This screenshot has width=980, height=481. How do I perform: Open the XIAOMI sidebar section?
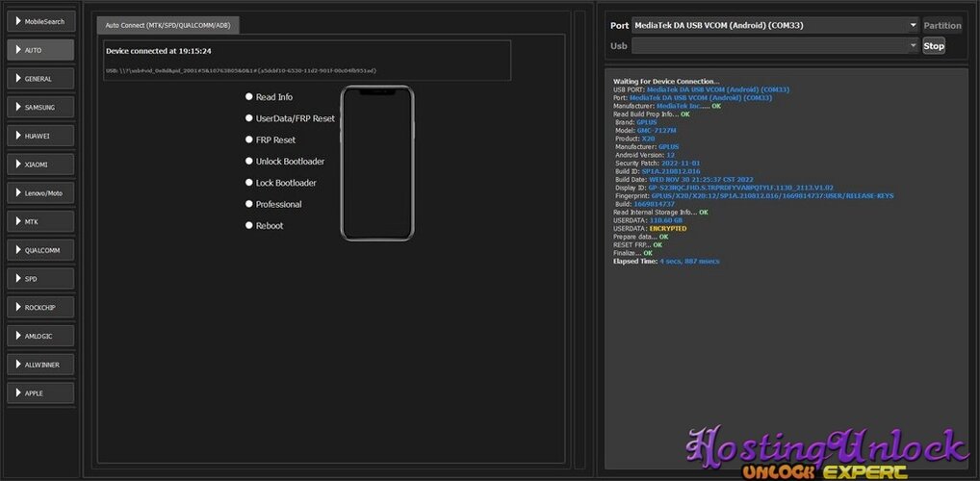point(40,165)
